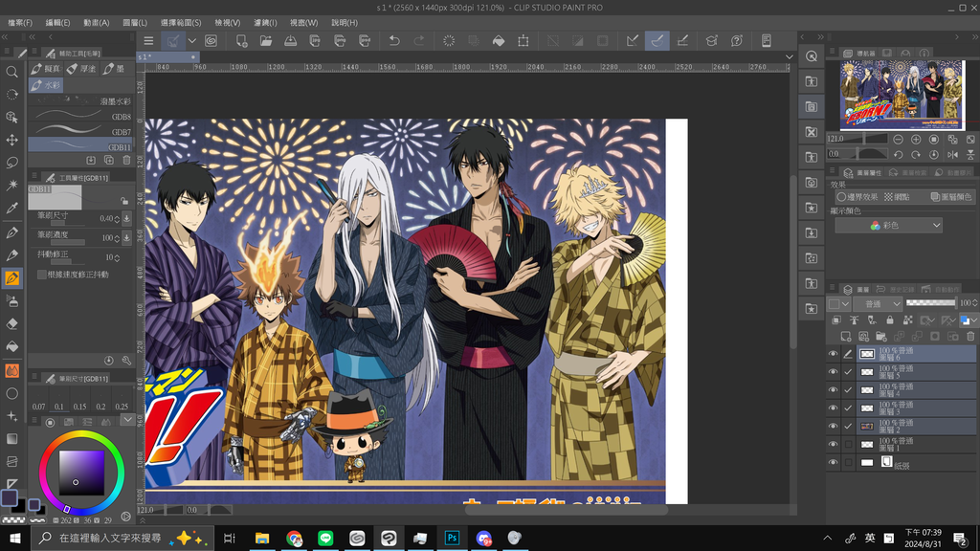Select the GDB8 brush

click(x=81, y=116)
